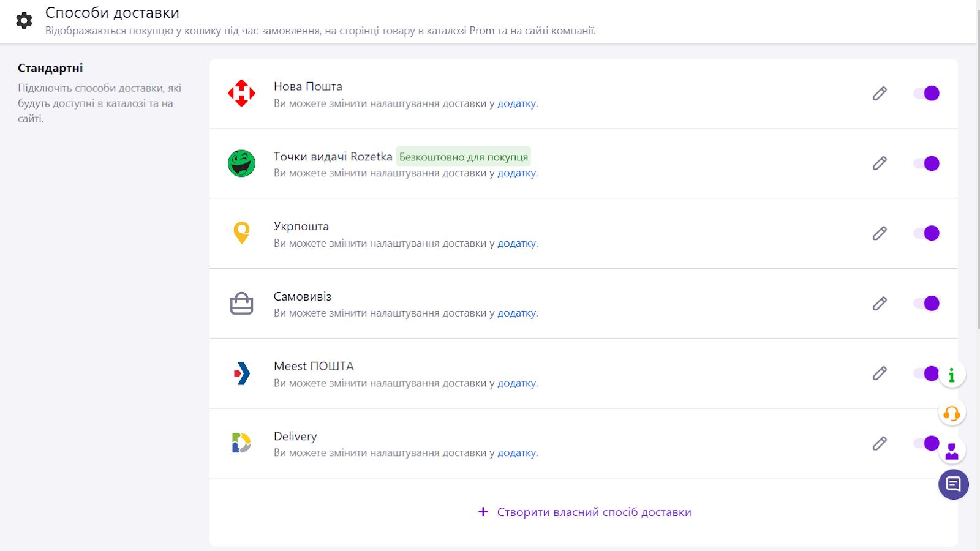Open the додатку link in Rozetka row
The image size is (980, 551).
[516, 173]
